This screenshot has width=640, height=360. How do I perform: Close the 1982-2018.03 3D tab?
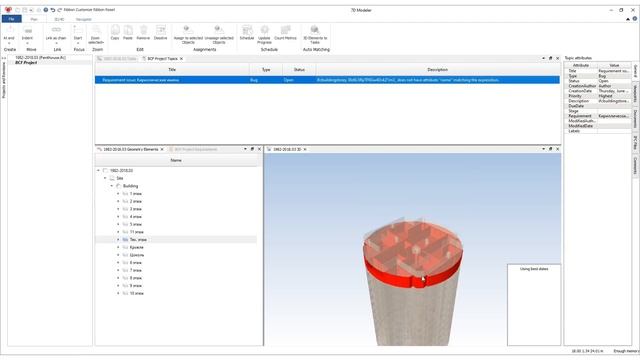(305, 149)
